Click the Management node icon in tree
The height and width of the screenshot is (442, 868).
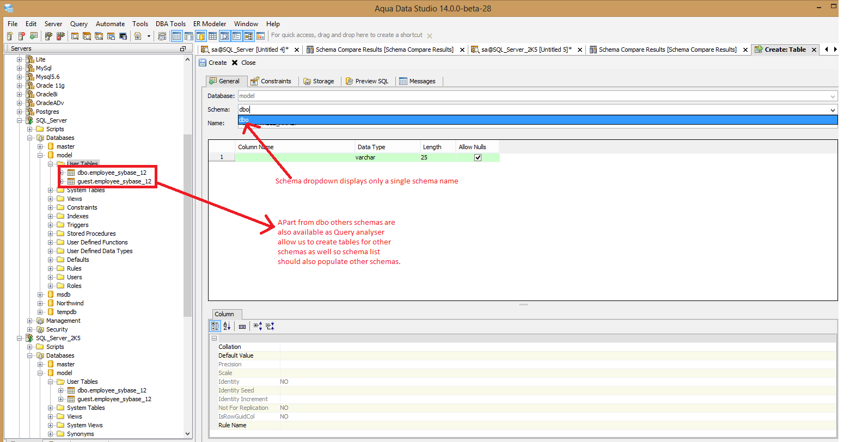(x=40, y=321)
